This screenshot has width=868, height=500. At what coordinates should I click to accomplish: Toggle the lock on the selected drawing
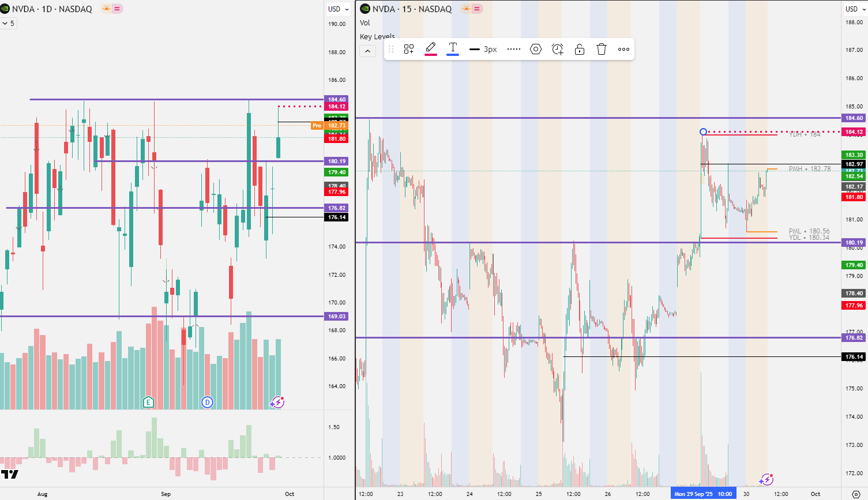click(580, 49)
